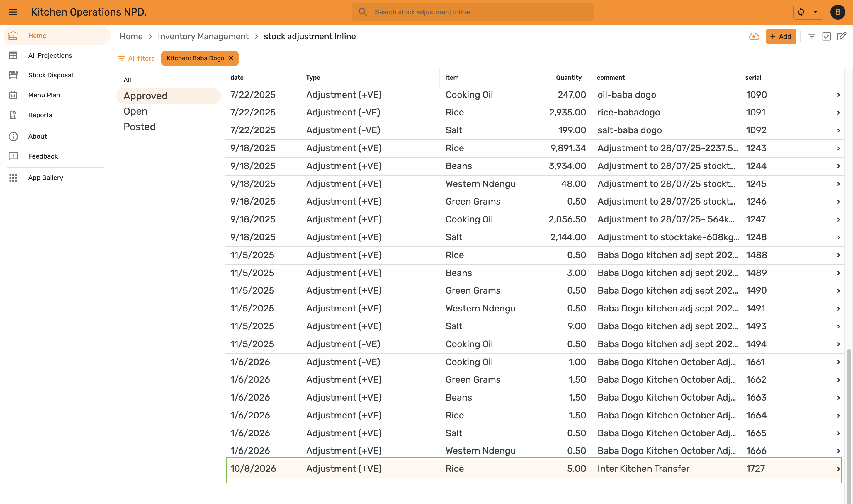
Task: Remove the Kitchen: Baba Dogo filter chip
Action: (231, 58)
